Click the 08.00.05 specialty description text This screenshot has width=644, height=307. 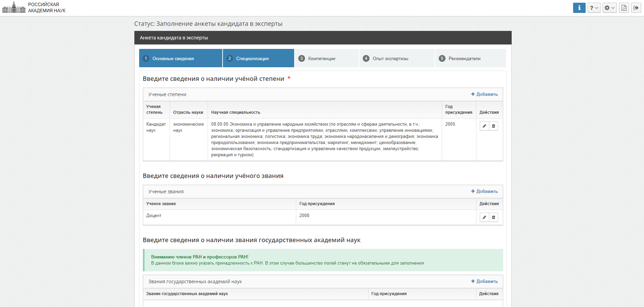325,139
